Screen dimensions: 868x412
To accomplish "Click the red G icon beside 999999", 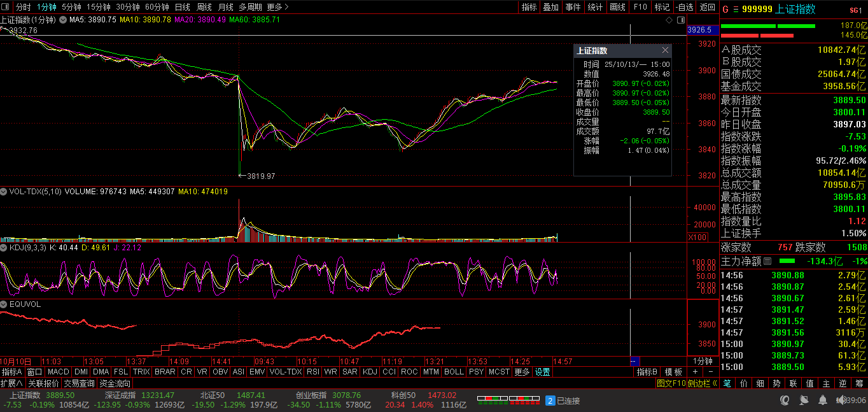I will pyautogui.click(x=725, y=10).
